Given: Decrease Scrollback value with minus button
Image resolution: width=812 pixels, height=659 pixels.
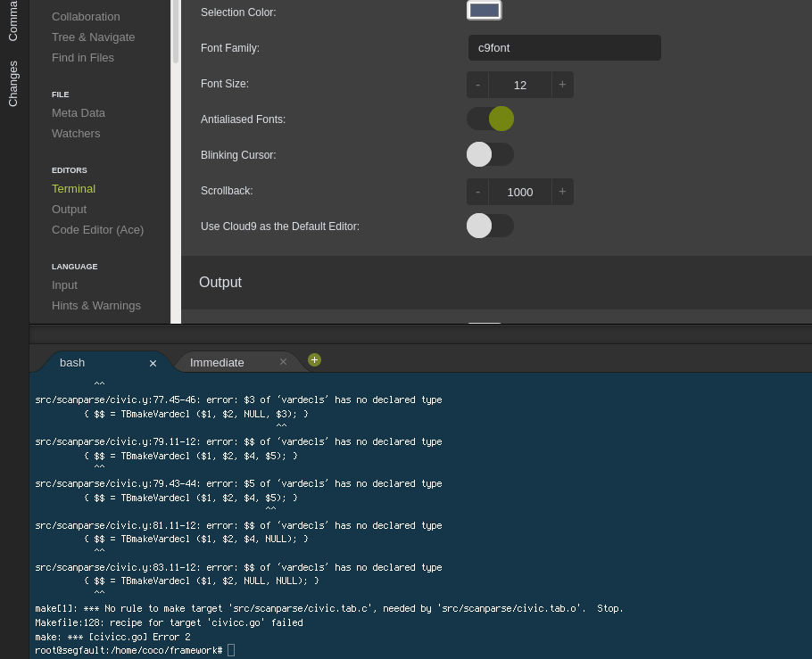Looking at the screenshot, I should tap(478, 192).
